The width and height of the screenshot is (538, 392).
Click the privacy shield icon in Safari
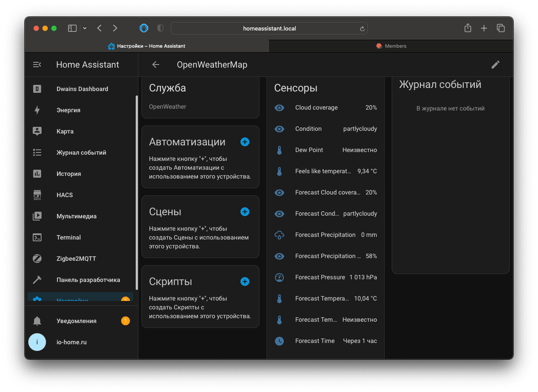[160, 28]
